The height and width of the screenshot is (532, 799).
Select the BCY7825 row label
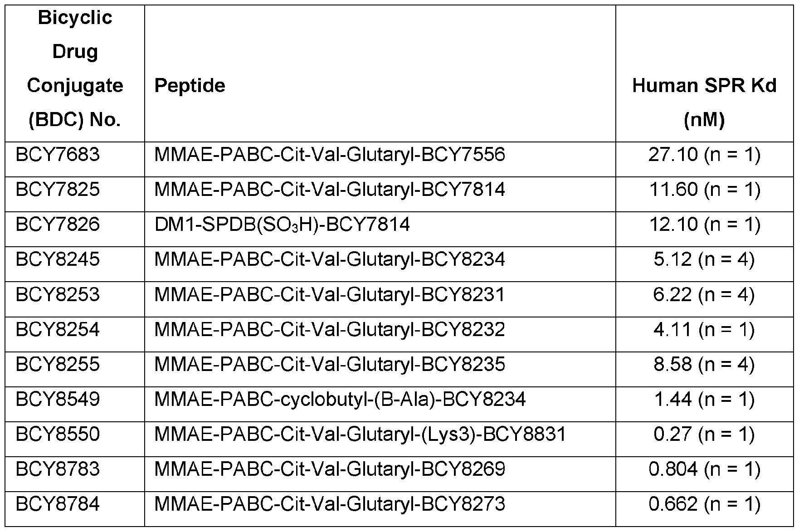pos(58,190)
